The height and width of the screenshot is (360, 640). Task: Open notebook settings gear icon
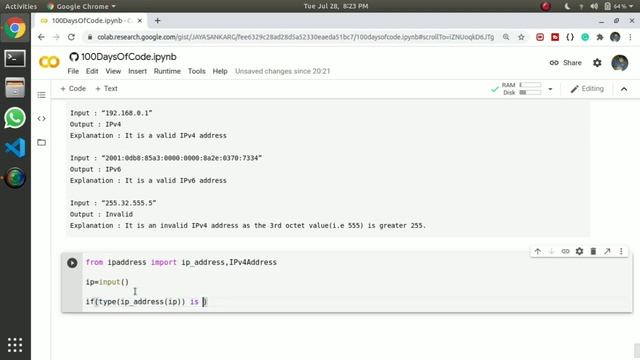tap(597, 63)
